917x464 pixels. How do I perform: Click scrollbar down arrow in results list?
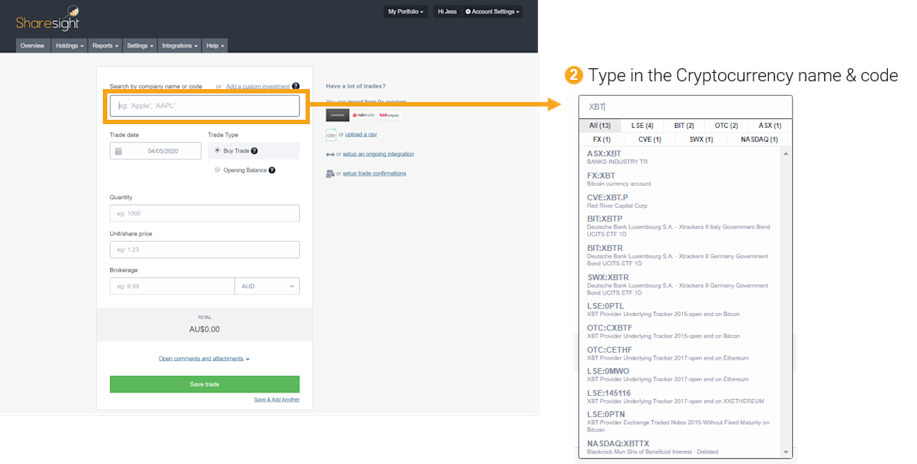pyautogui.click(x=786, y=452)
